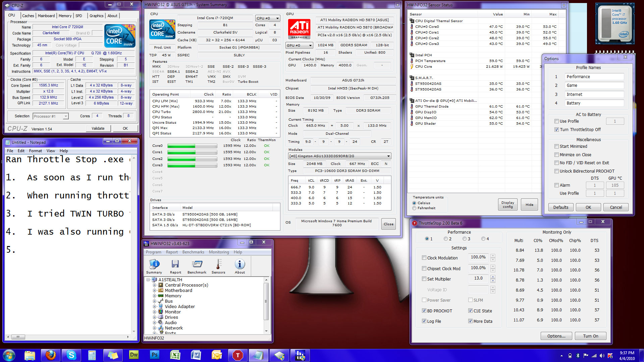Select ThrottleStop performance profile 2 radio button
The image size is (644, 362).
(445, 239)
